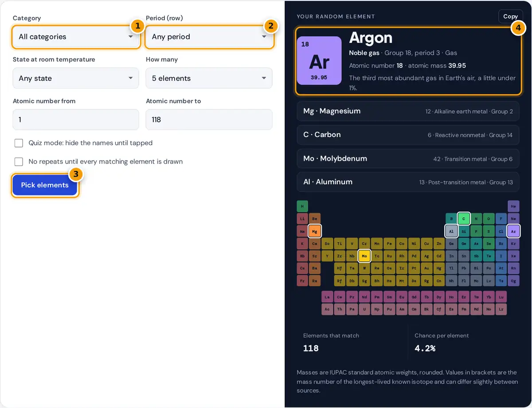The height and width of the screenshot is (408, 532).
Task: Click the U cell in the actinide row
Action: coord(364,310)
